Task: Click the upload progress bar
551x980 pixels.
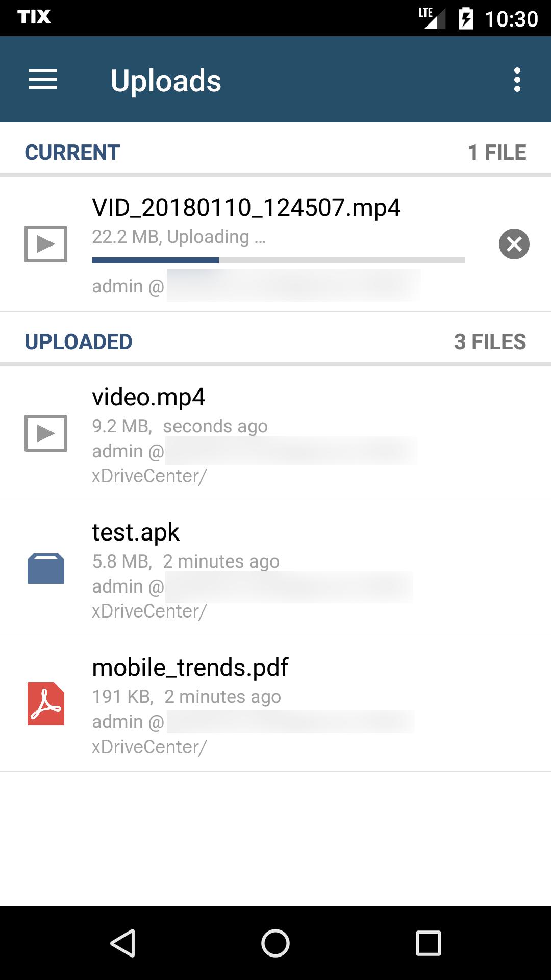Action: 279,260
